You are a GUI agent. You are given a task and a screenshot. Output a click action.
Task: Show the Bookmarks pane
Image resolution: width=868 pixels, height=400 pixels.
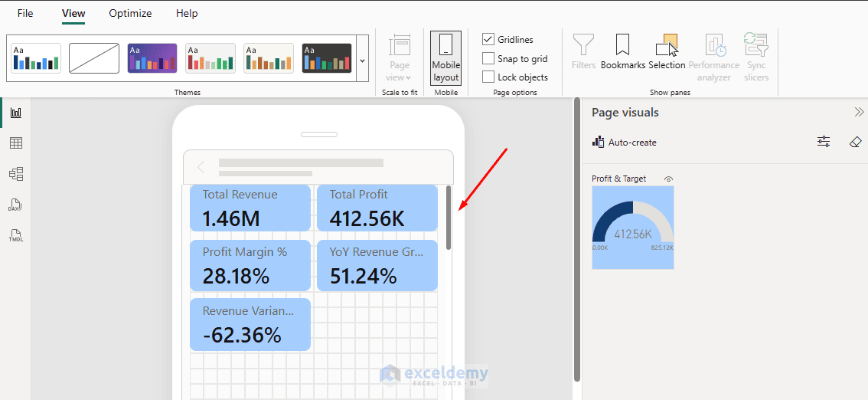[x=623, y=51]
